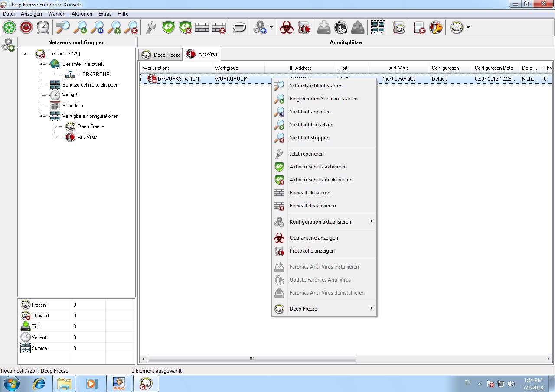Open dropdown arrow beside gears toolbar icon
The width and height of the screenshot is (555, 392).
[x=271, y=28]
